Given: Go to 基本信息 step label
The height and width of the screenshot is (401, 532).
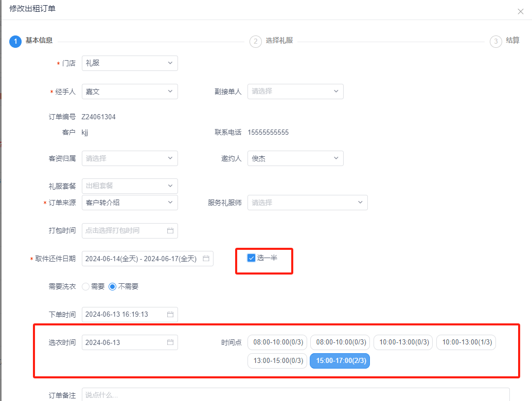Looking at the screenshot, I should [x=39, y=40].
